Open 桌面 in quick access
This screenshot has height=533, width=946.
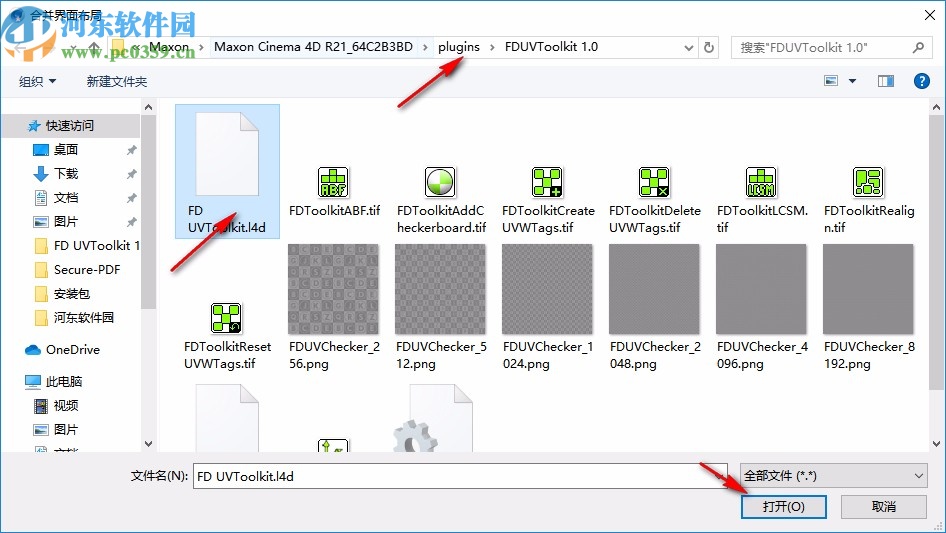point(66,149)
